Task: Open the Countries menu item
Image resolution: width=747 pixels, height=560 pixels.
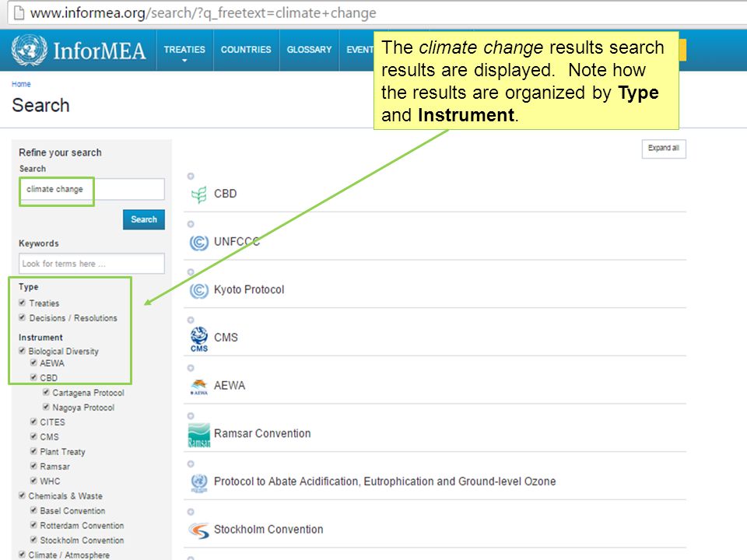Action: (246, 50)
